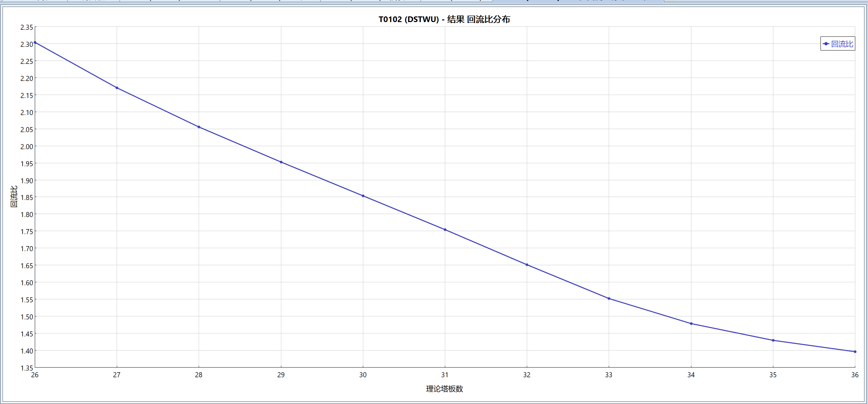Click the Y-axis tick label 2.00

point(27,146)
